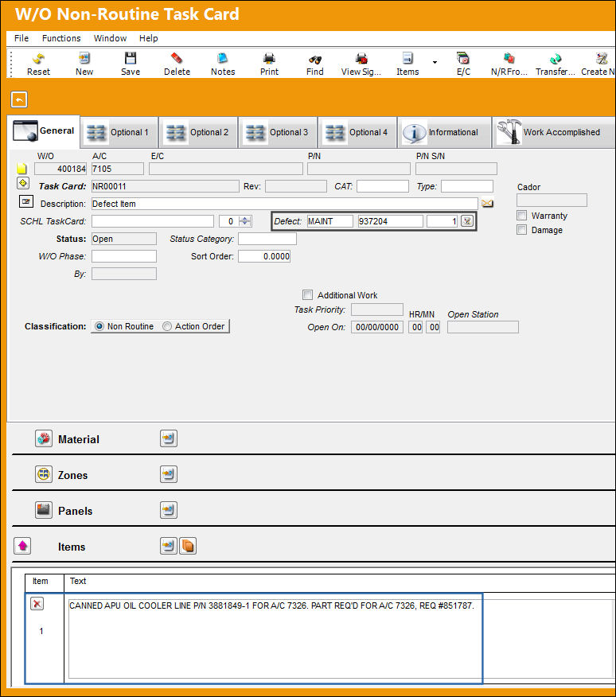
Task: Click the back arrow button below toolbar
Action: click(19, 99)
